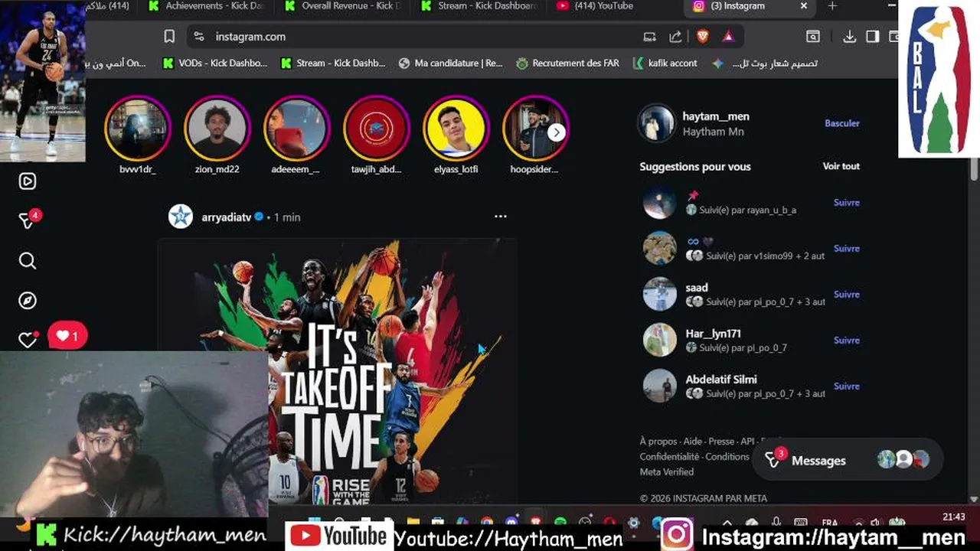View zion_md22 story

tap(217, 129)
